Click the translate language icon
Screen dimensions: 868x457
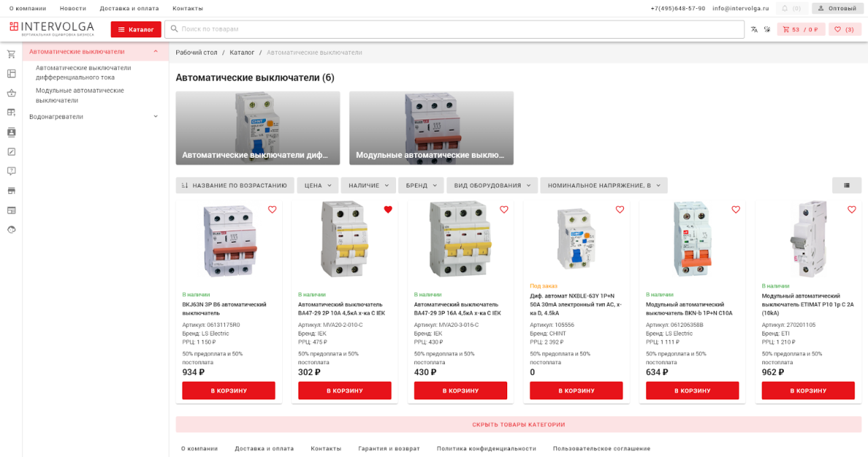754,29
